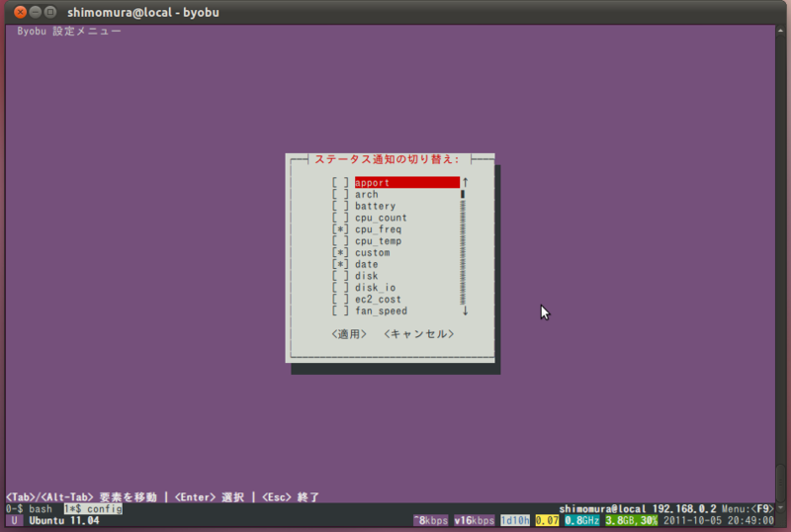
Task: Click the shimomura@local host text
Action: (x=602, y=509)
